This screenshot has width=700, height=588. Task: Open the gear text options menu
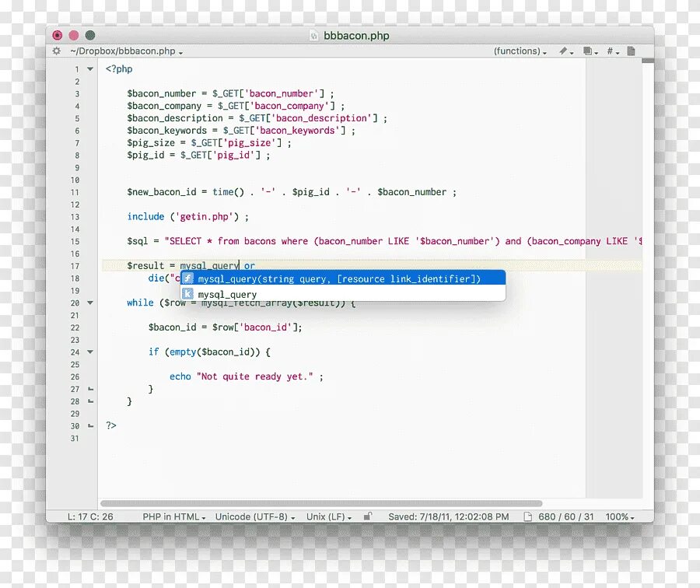pyautogui.click(x=56, y=51)
